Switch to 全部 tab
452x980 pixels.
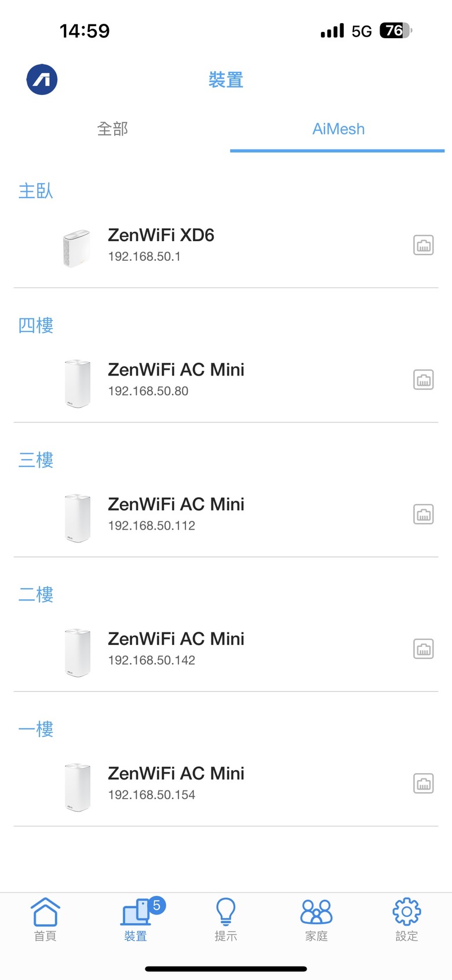click(x=112, y=129)
